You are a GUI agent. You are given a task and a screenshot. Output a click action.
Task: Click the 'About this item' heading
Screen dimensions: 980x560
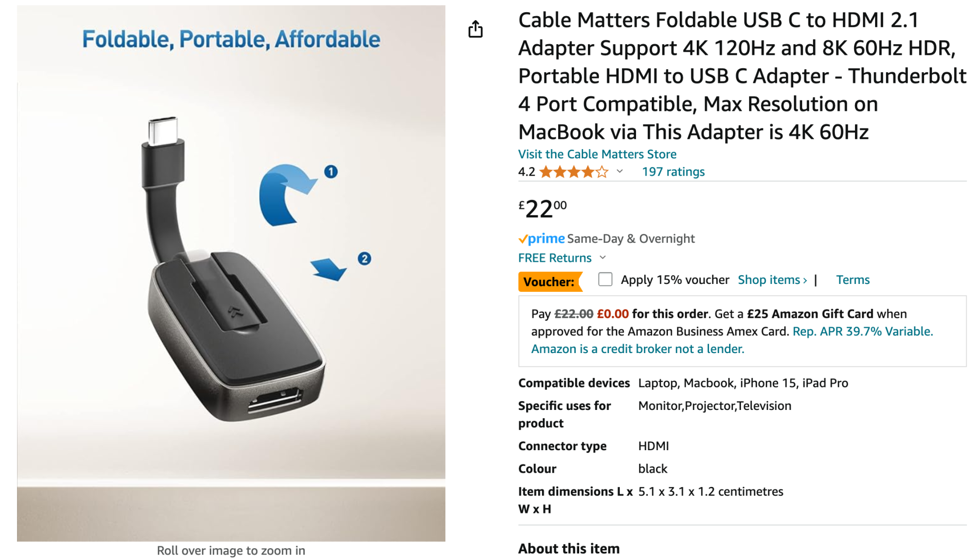tap(568, 548)
